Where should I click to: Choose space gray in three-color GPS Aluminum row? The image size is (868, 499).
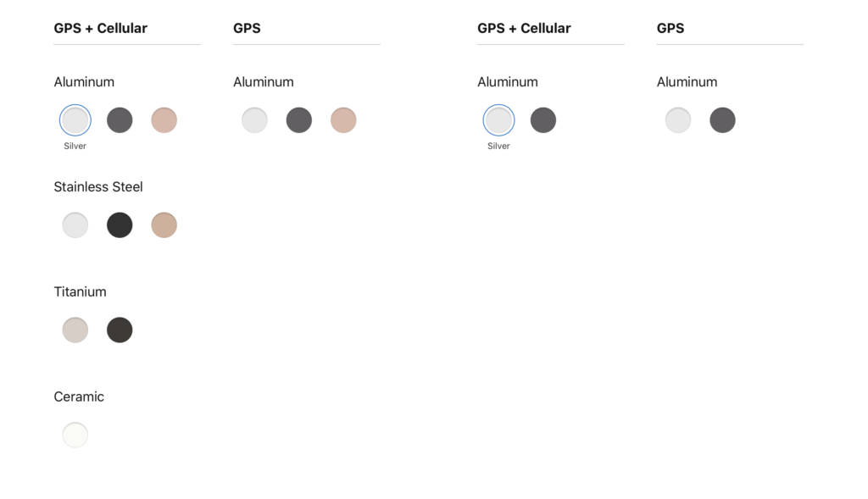tap(299, 120)
